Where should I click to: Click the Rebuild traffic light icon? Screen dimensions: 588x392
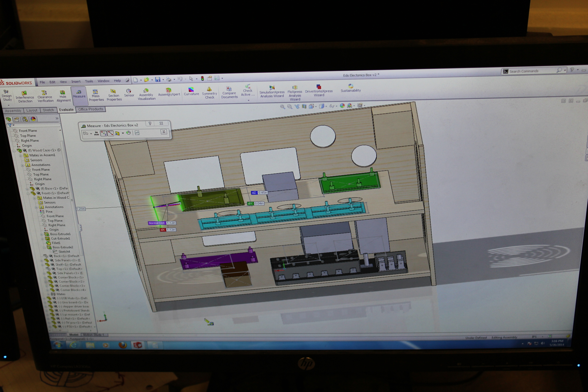pyautogui.click(x=202, y=79)
